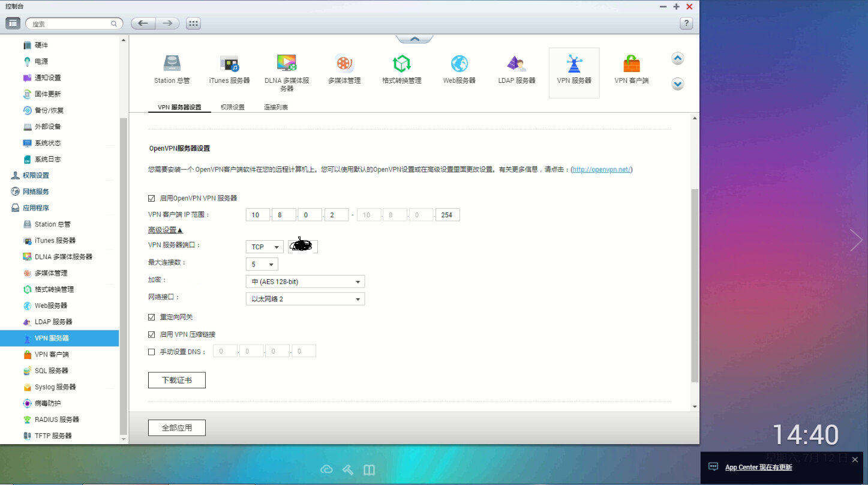Click the carousel up arrow button

678,59
